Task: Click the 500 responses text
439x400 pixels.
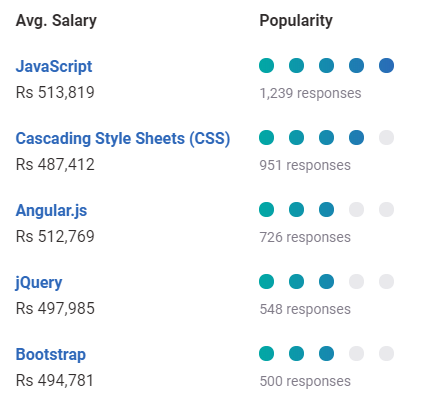Action: coord(305,381)
